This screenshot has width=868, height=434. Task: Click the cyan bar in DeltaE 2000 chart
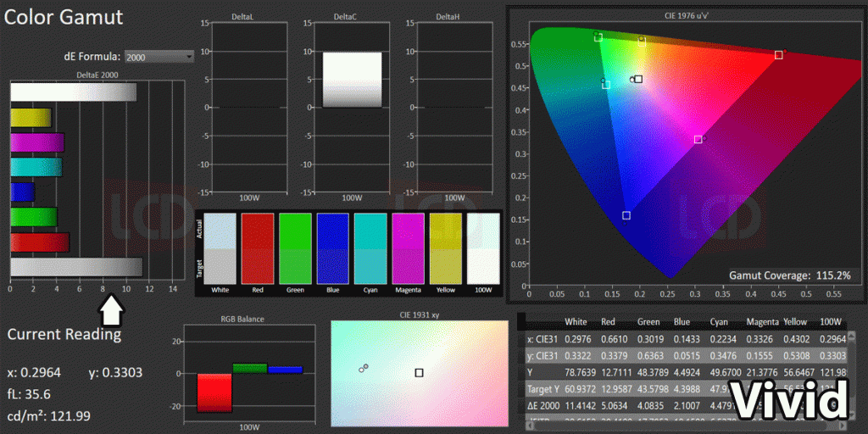pos(36,167)
